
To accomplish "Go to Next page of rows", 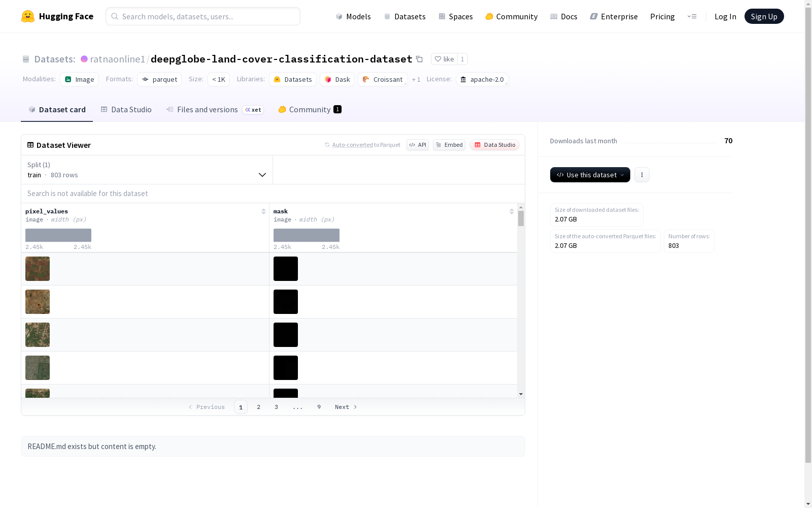I will (x=346, y=407).
